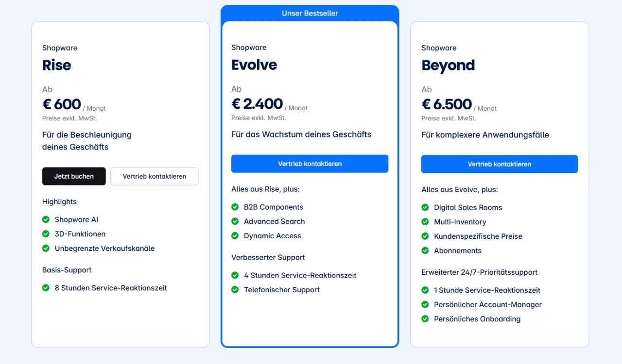
Task: Click the check icon next to Telefonischer Support
Action: coord(235,289)
